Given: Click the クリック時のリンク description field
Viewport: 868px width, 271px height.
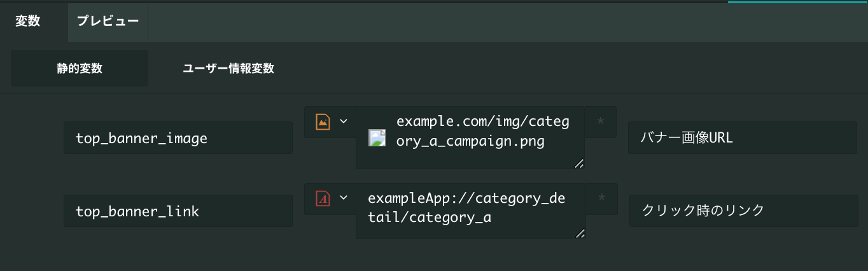Looking at the screenshot, I should click(x=743, y=211).
